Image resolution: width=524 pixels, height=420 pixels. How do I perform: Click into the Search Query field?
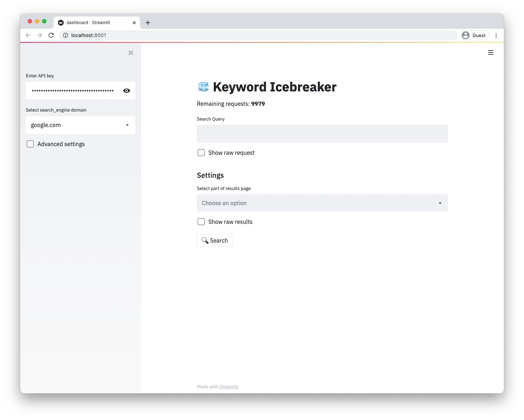(322, 134)
